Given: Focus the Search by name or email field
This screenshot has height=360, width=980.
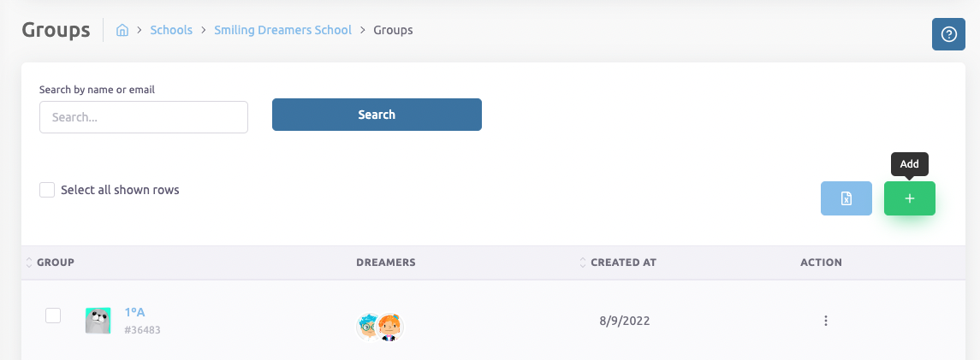Looking at the screenshot, I should (x=144, y=117).
